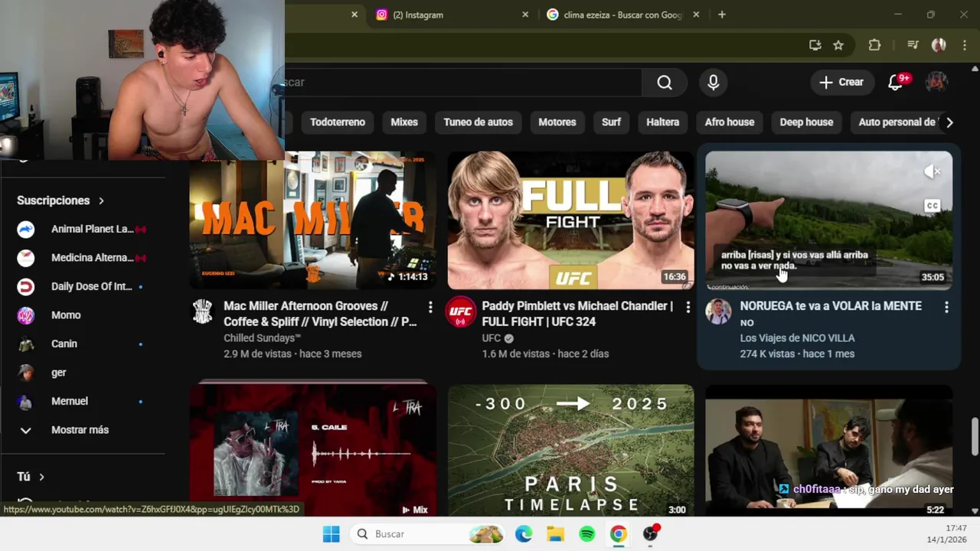Select the Surf category chip

pyautogui.click(x=611, y=122)
